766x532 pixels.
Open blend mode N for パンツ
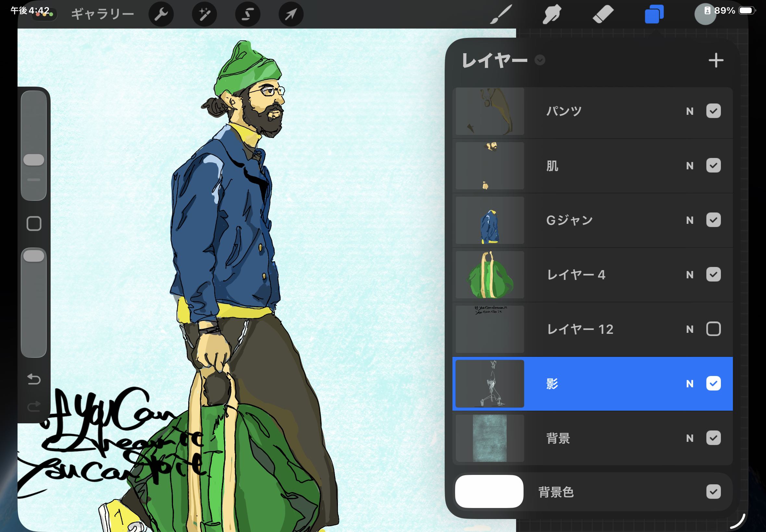(690, 111)
